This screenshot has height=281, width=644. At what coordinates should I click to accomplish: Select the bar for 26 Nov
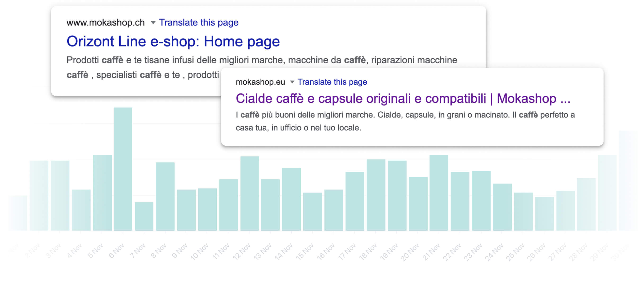544,214
